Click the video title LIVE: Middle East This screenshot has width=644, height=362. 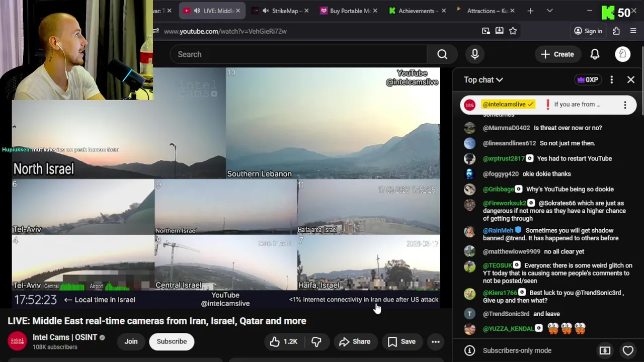point(157,321)
